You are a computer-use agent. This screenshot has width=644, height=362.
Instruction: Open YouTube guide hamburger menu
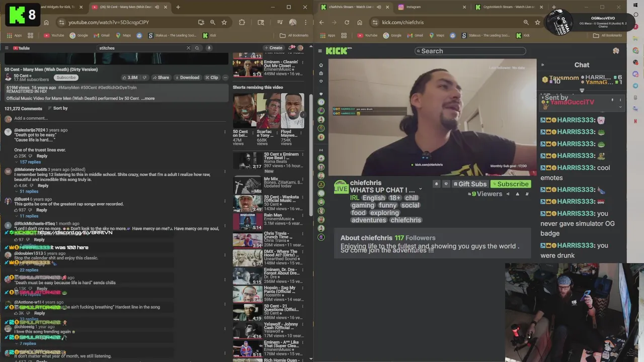pyautogui.click(x=7, y=48)
